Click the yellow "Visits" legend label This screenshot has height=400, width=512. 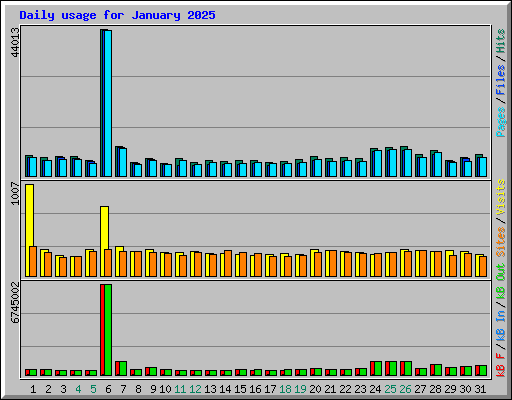point(501,197)
